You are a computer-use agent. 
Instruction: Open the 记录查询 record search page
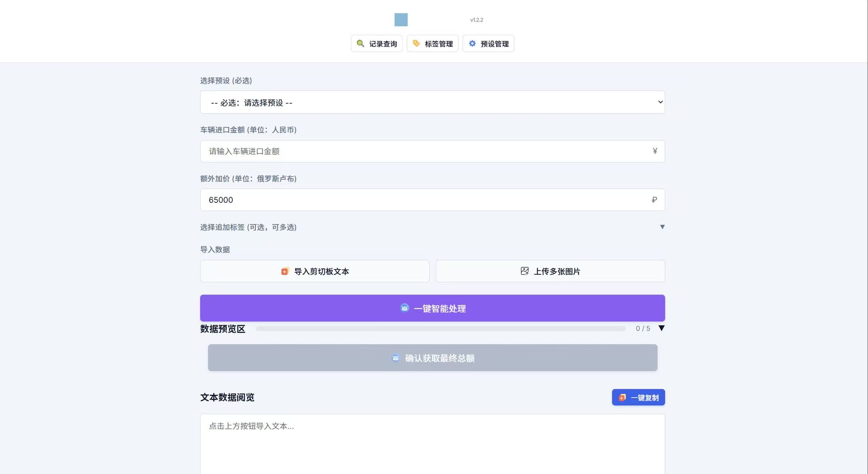coord(377,44)
